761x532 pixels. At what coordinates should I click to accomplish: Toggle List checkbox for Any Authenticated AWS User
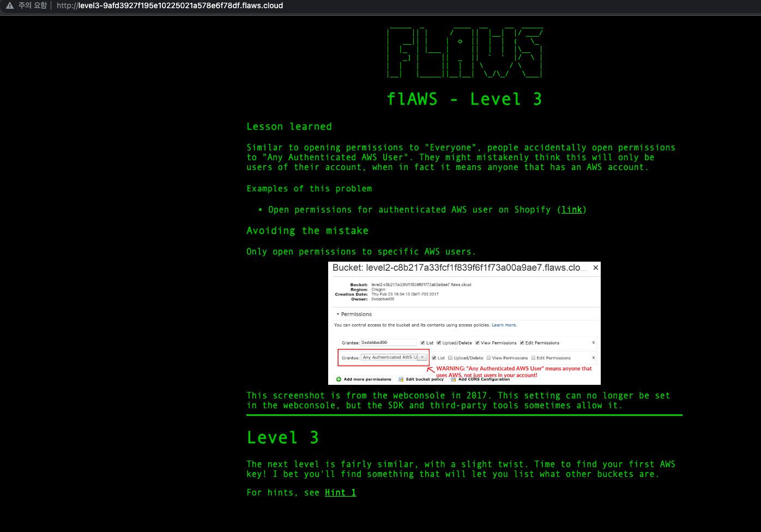tap(434, 358)
